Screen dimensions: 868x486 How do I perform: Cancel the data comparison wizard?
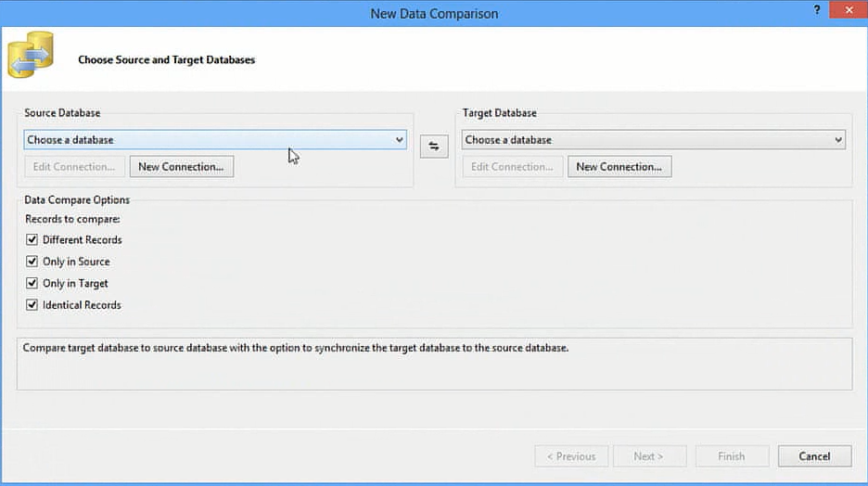814,456
